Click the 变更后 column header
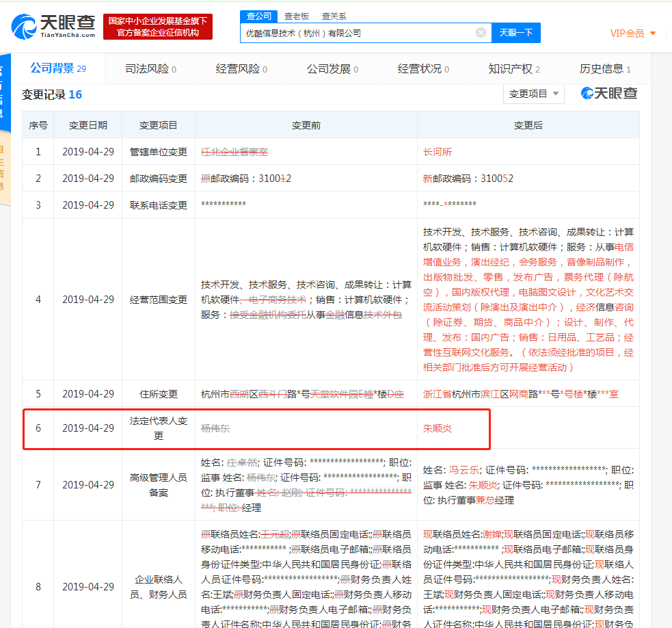Image resolution: width=672 pixels, height=628 pixels. pos(528,125)
